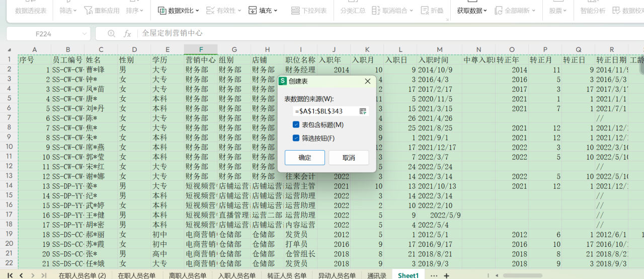The height and width of the screenshot is (279, 644).
Task: Click the 分类汇总 subtotal button
Action: 353,10
